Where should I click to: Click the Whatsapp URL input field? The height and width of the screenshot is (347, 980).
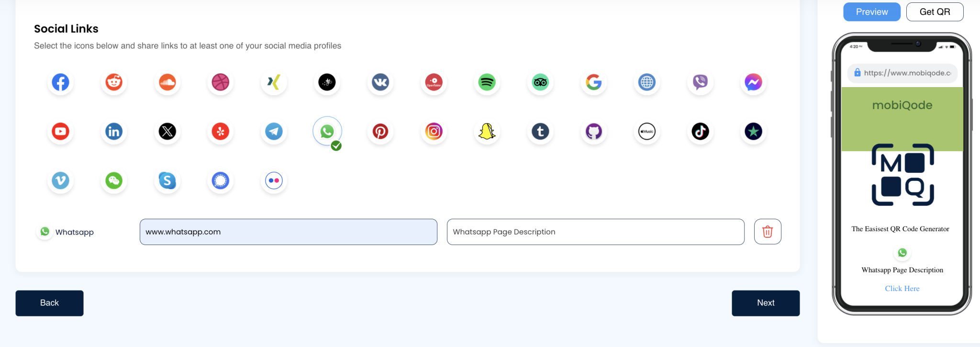(288, 232)
